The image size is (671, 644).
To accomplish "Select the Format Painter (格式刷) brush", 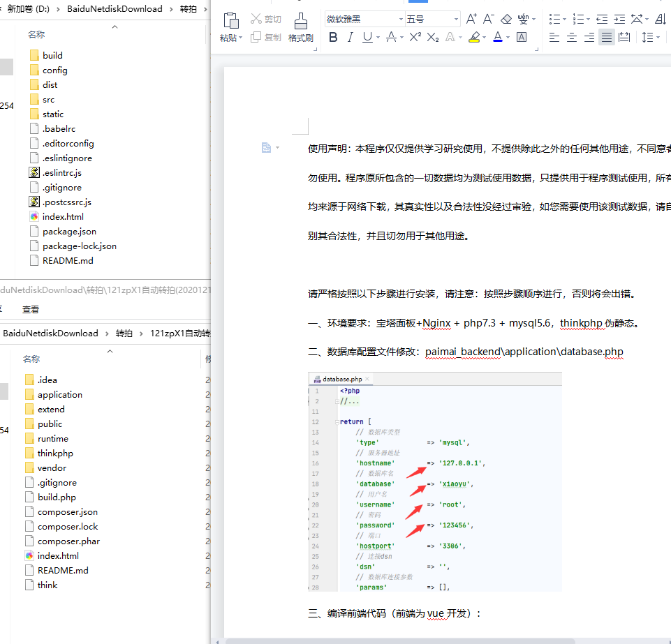I will (x=300, y=21).
